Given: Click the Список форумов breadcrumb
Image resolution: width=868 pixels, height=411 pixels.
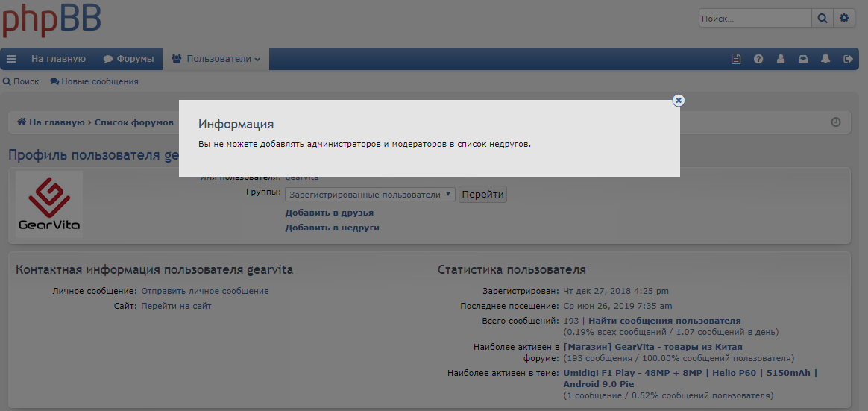Looking at the screenshot, I should pyautogui.click(x=134, y=122).
